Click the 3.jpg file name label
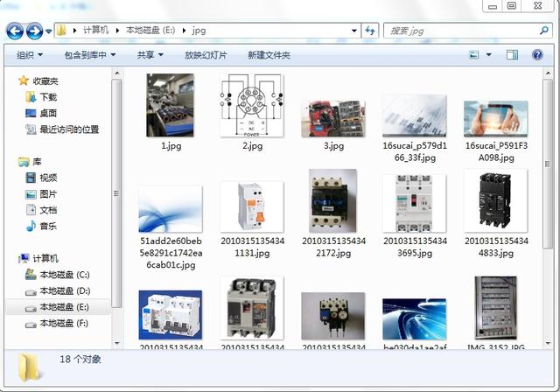Viewport: 560px width, 392px height. click(x=334, y=146)
